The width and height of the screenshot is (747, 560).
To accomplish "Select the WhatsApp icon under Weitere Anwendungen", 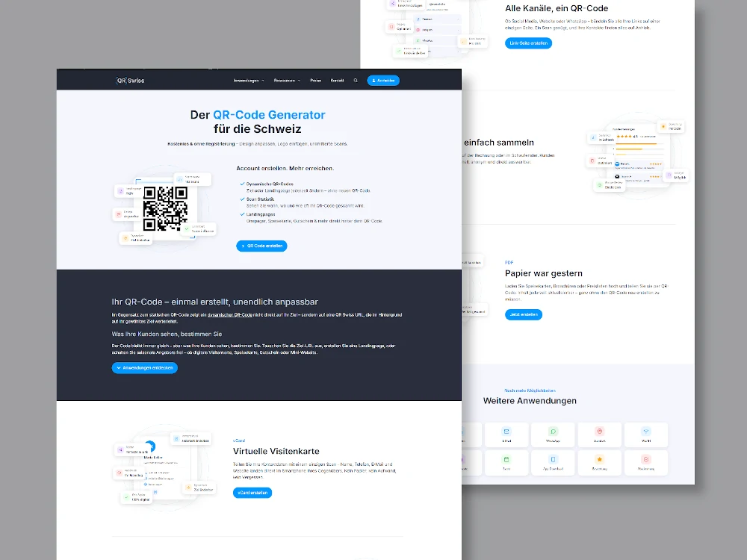I will [553, 432].
